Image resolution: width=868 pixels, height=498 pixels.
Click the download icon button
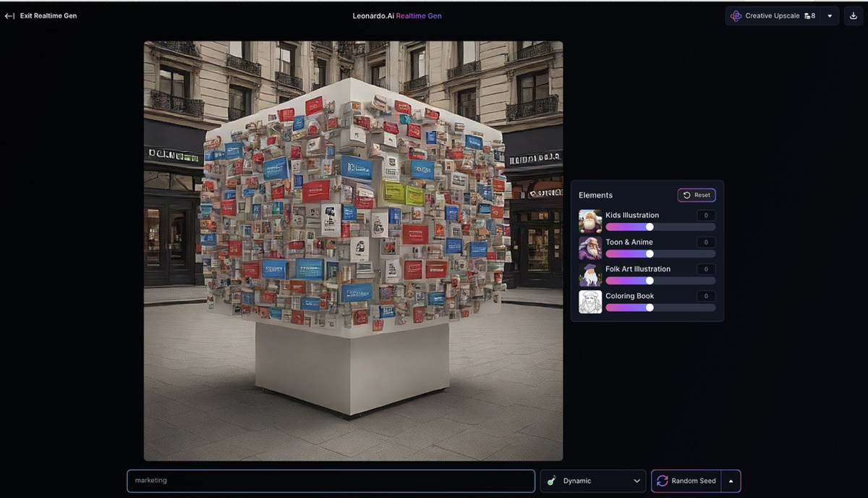click(x=854, y=16)
